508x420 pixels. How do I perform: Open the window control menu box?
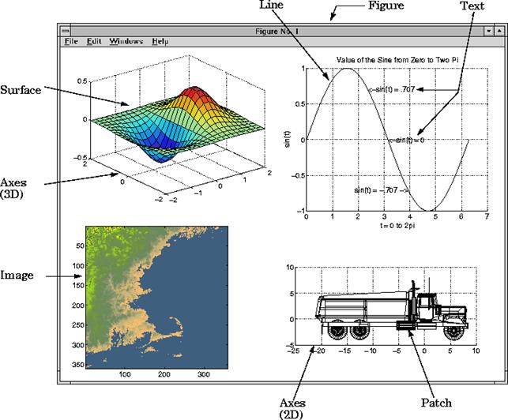(66, 30)
